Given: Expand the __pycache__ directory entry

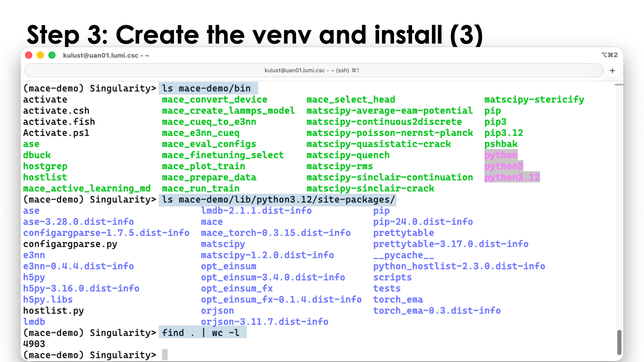Looking at the screenshot, I should 404,255.
